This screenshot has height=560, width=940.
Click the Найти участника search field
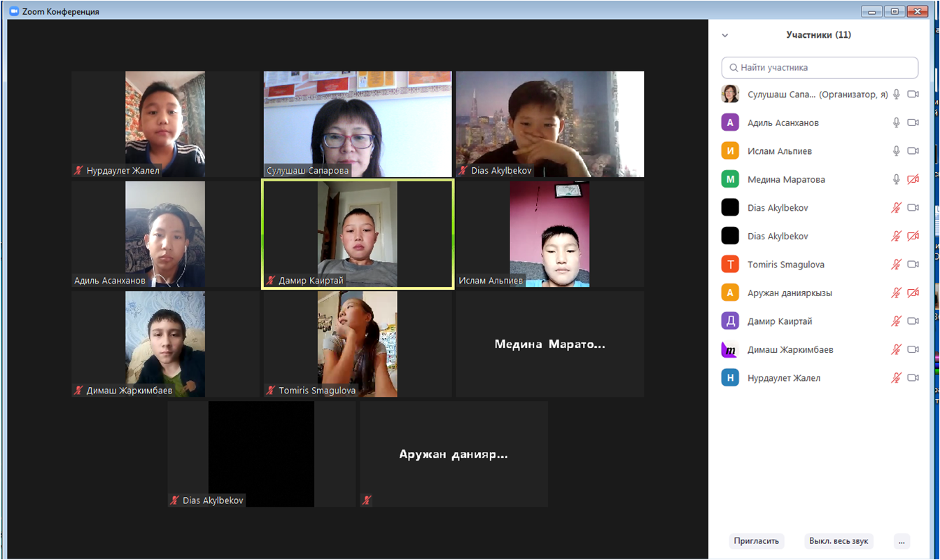click(x=820, y=68)
